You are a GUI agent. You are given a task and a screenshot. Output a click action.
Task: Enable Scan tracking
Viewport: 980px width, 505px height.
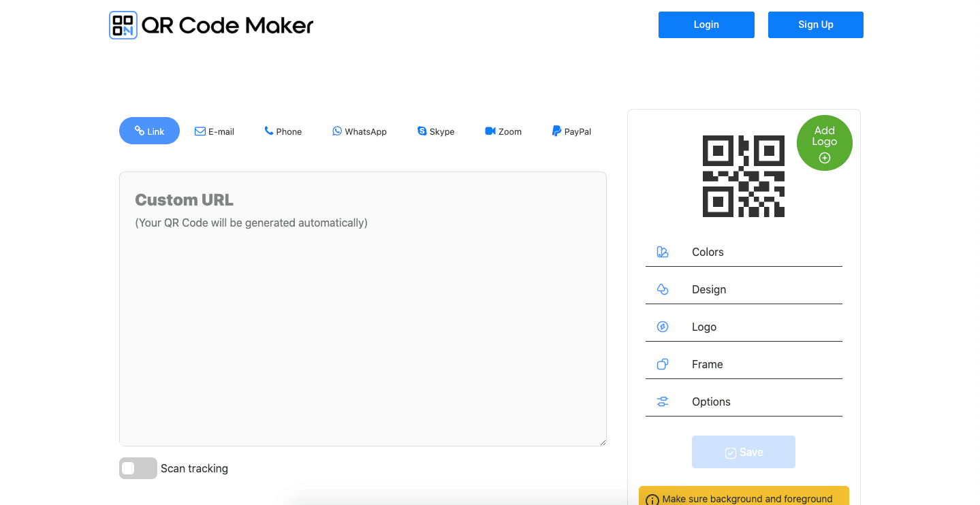pyautogui.click(x=138, y=468)
